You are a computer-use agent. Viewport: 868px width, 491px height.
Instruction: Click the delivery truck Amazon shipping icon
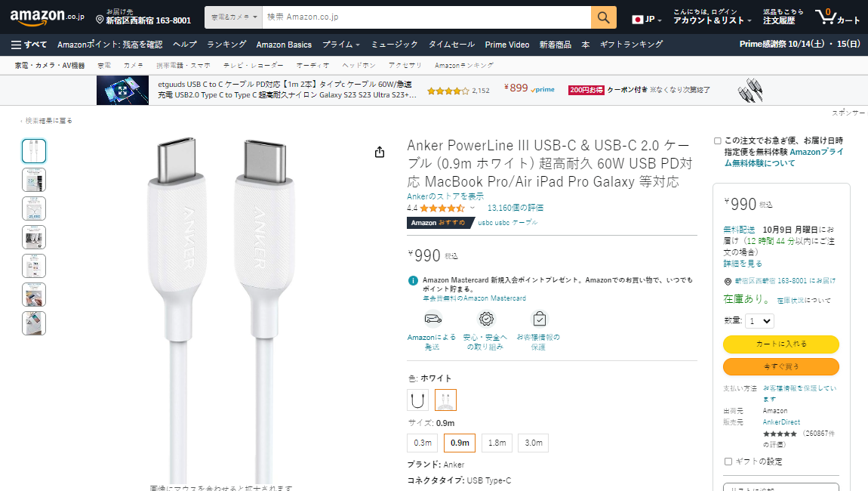(433, 319)
